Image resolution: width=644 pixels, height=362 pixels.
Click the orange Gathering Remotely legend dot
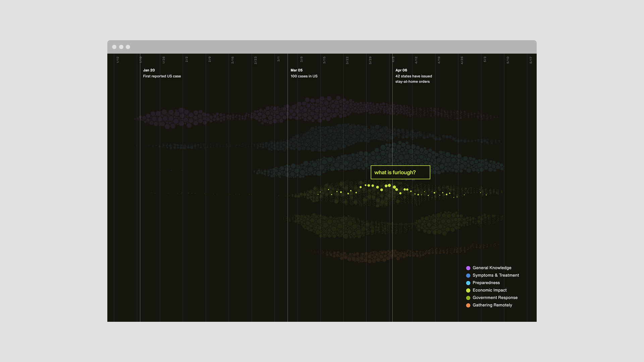coord(468,305)
